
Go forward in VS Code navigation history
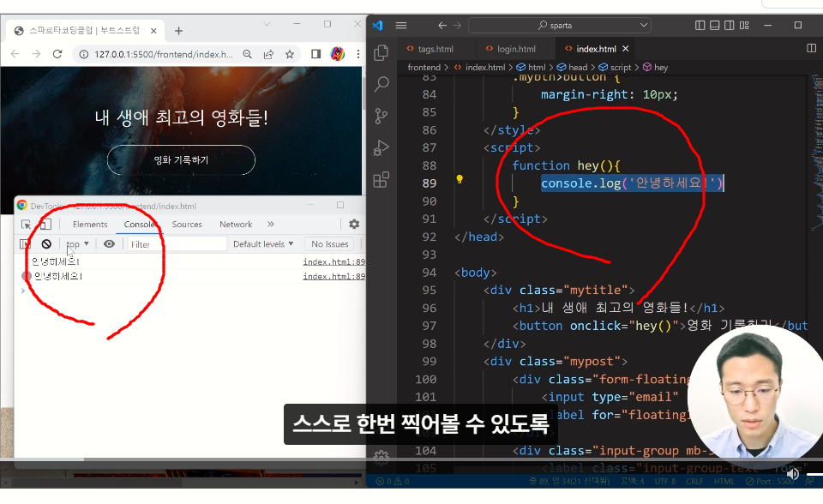click(457, 25)
